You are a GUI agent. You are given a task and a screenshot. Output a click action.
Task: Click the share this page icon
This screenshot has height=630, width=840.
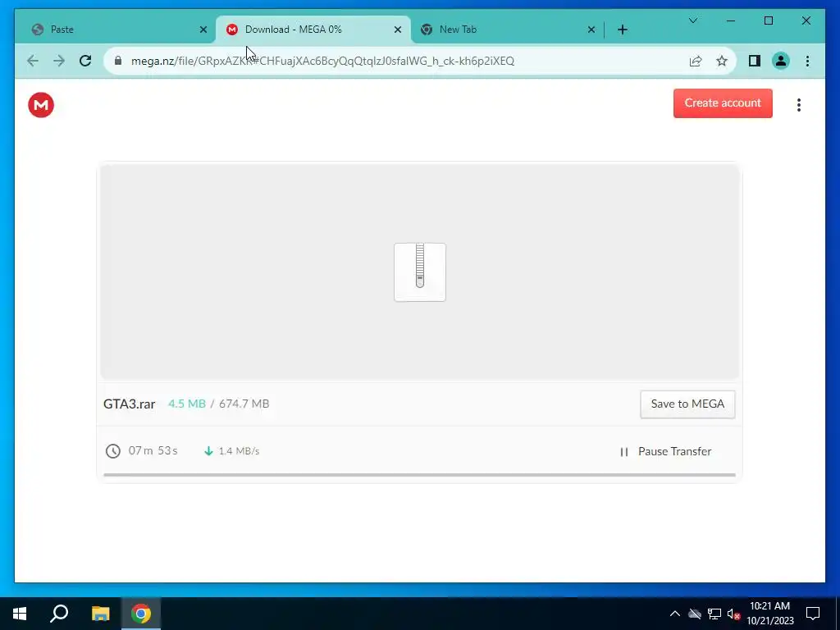[x=696, y=61]
